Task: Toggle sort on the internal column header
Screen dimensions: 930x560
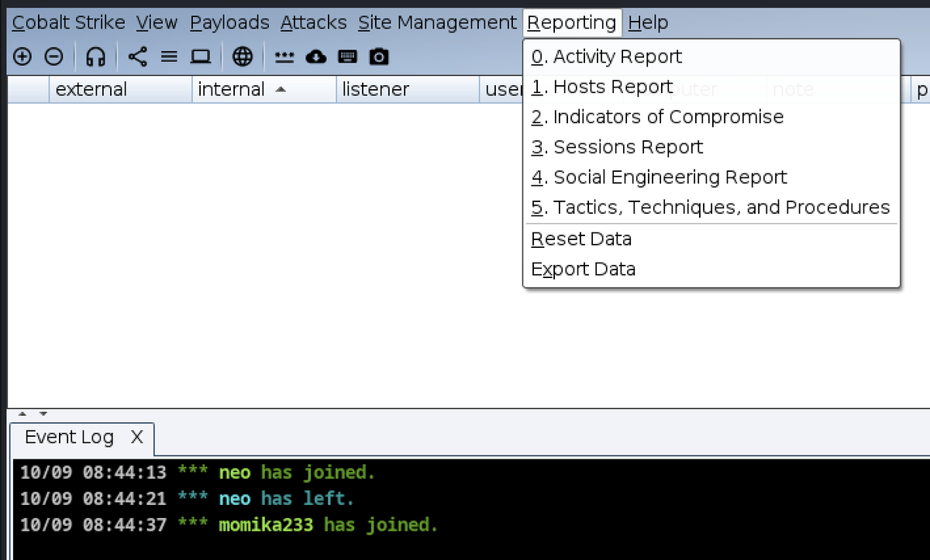Action: coord(263,90)
